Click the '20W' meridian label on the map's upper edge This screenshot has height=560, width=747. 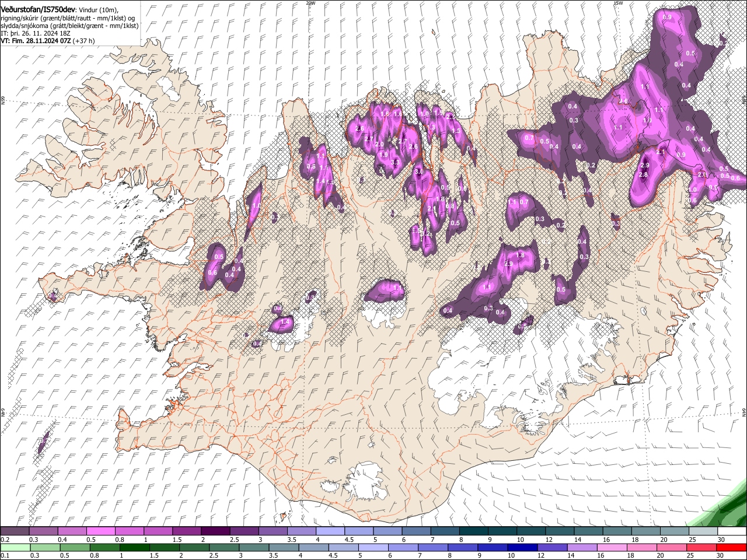(310, 3)
